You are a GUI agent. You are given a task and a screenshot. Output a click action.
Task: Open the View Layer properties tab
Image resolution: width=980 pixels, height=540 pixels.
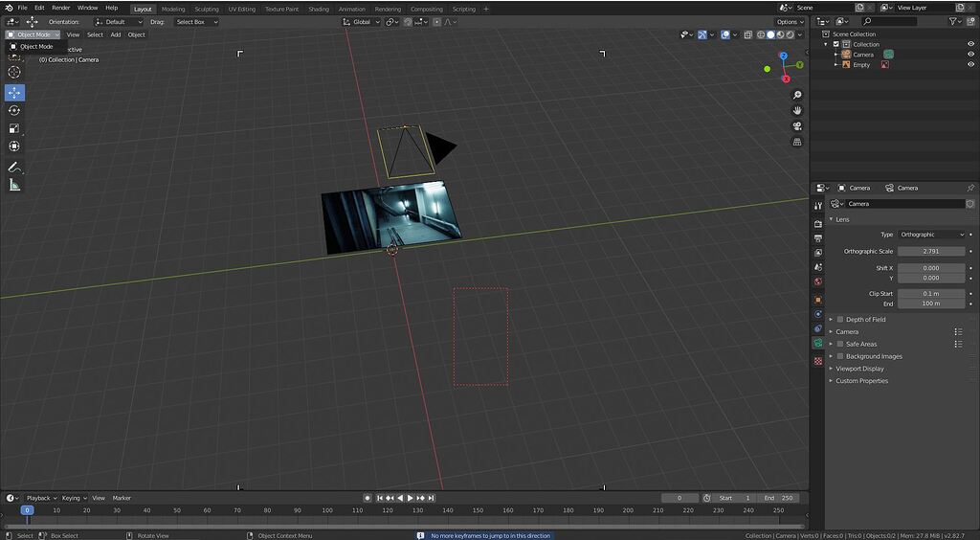(818, 253)
